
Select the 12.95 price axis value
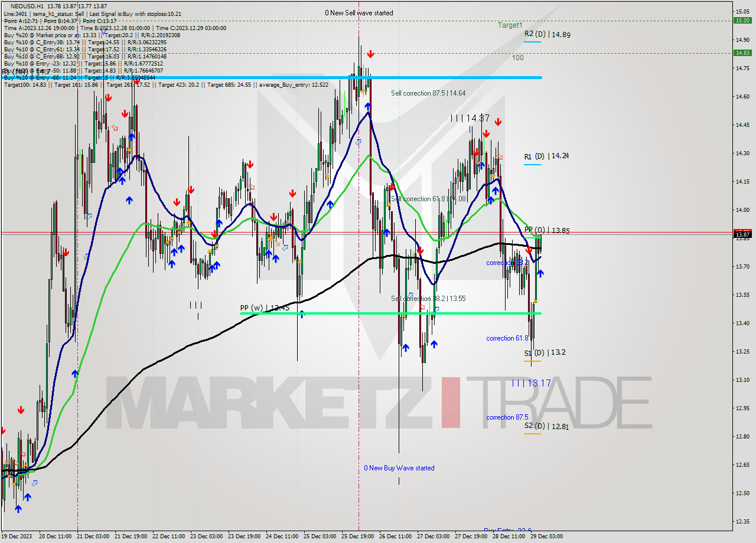(742, 408)
